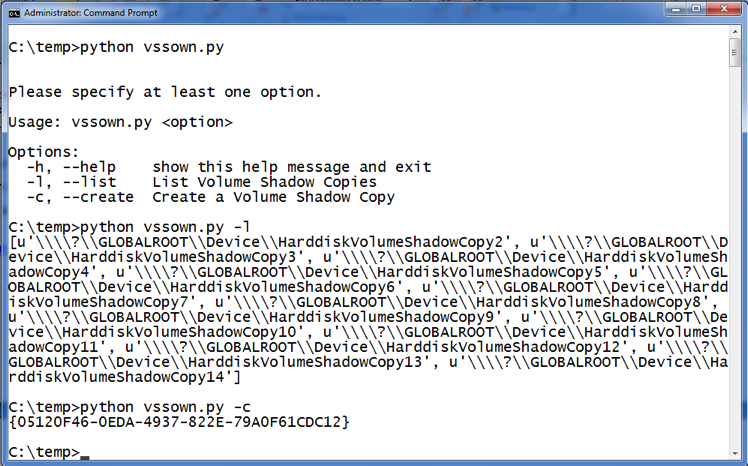Open the Command Prompt system menu icon

coord(14,13)
